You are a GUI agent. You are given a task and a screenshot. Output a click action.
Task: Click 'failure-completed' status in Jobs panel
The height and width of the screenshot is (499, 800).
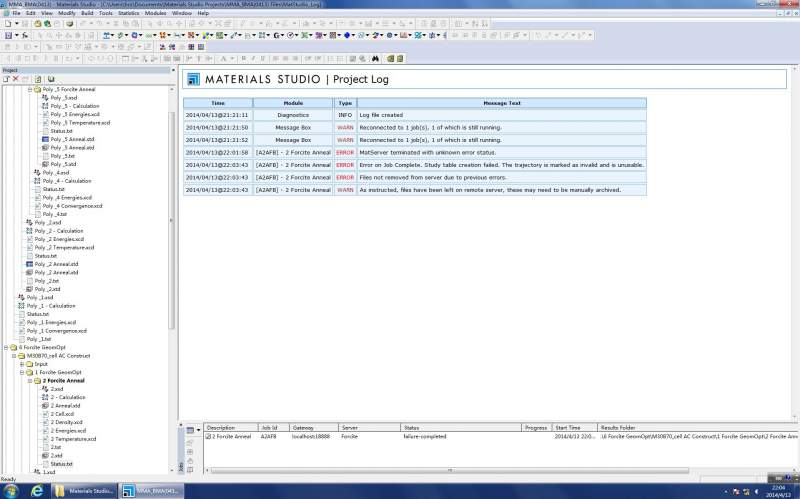pos(424,437)
